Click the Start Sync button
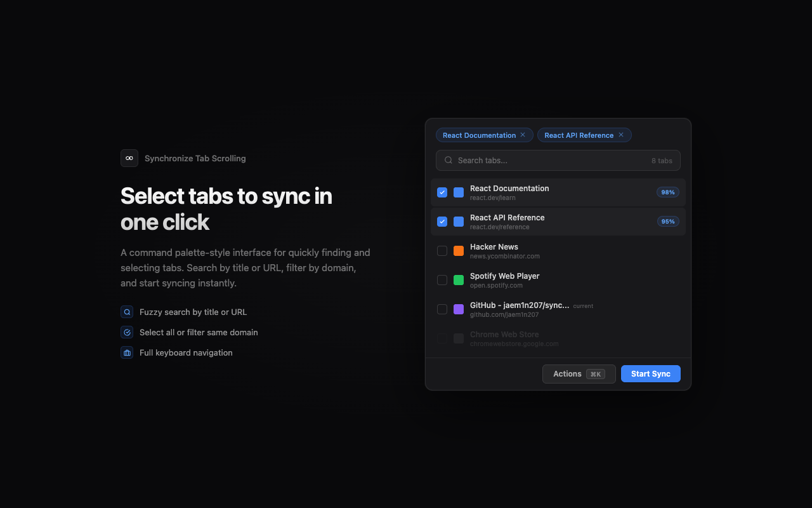This screenshot has width=812, height=508. (x=651, y=374)
